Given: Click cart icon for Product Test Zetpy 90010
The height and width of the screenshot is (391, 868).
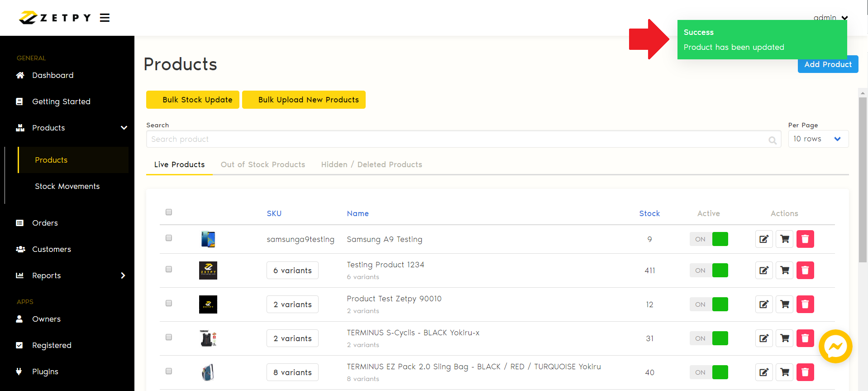Looking at the screenshot, I should (784, 304).
